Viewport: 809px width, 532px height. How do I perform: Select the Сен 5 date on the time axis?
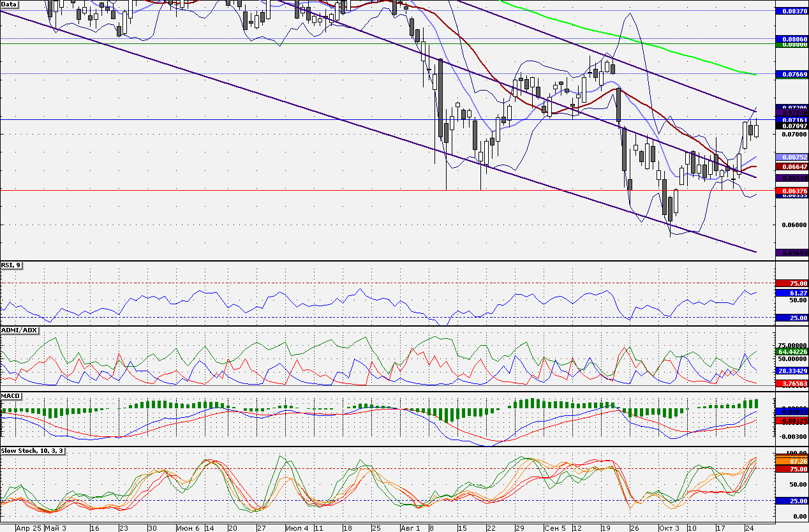[x=554, y=528]
